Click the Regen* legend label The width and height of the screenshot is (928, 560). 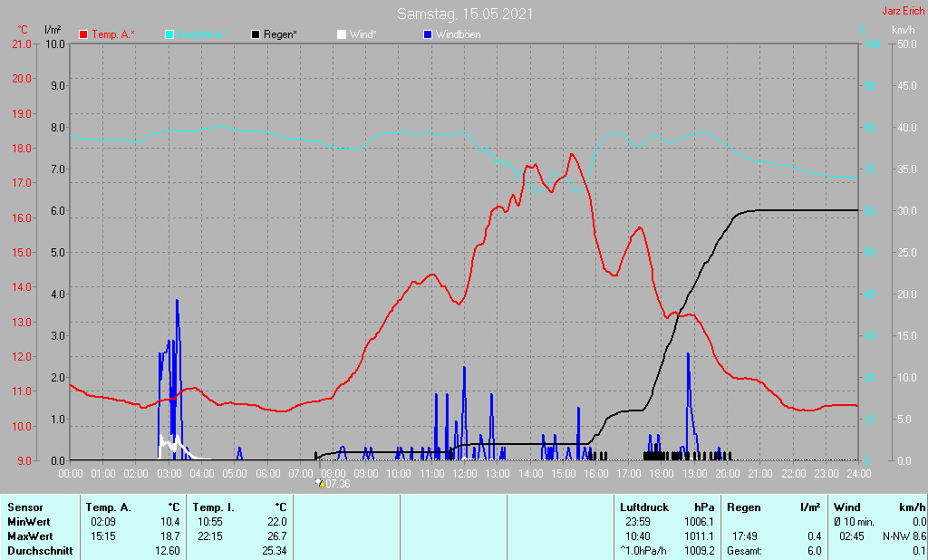pyautogui.click(x=282, y=34)
